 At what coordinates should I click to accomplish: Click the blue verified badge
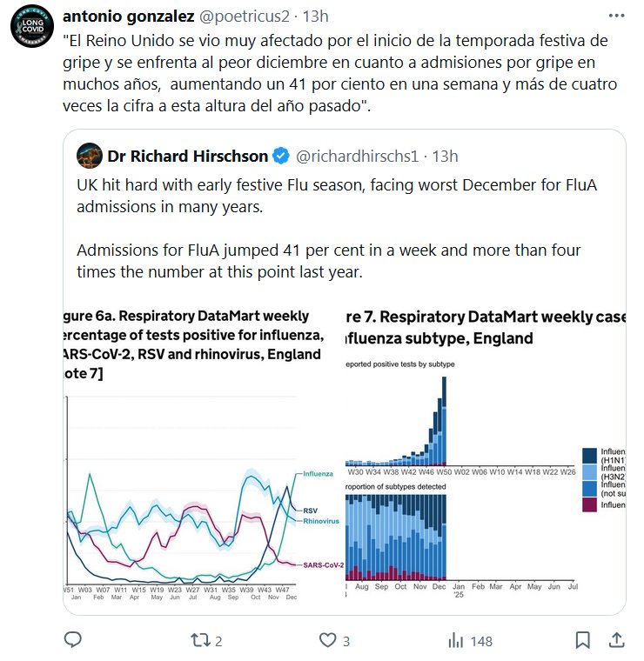pos(282,157)
